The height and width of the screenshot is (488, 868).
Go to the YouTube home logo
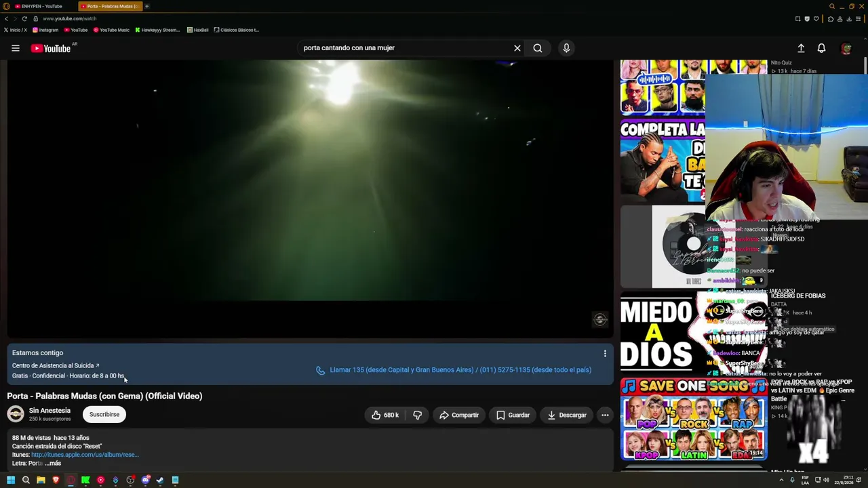point(51,48)
